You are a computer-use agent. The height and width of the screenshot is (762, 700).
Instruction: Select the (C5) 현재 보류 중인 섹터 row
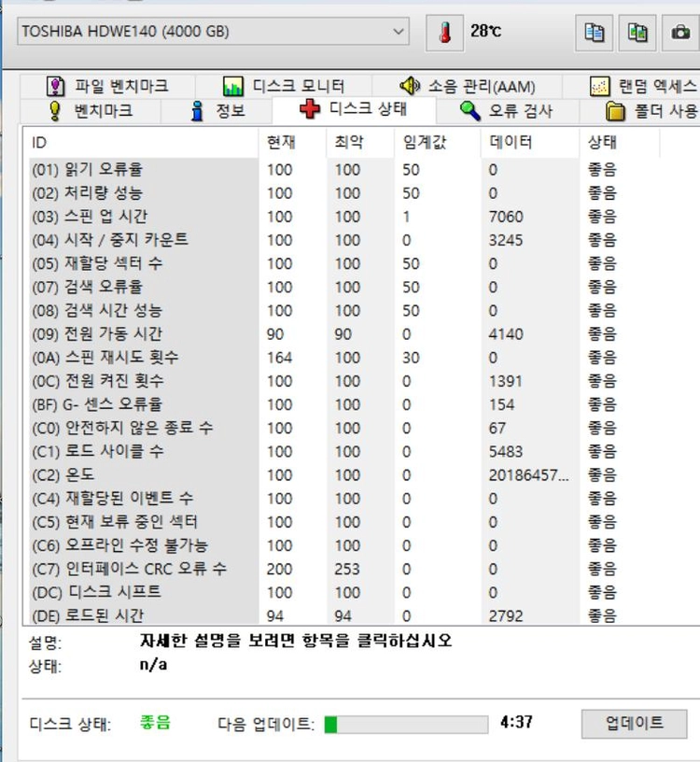pyautogui.click(x=362, y=522)
